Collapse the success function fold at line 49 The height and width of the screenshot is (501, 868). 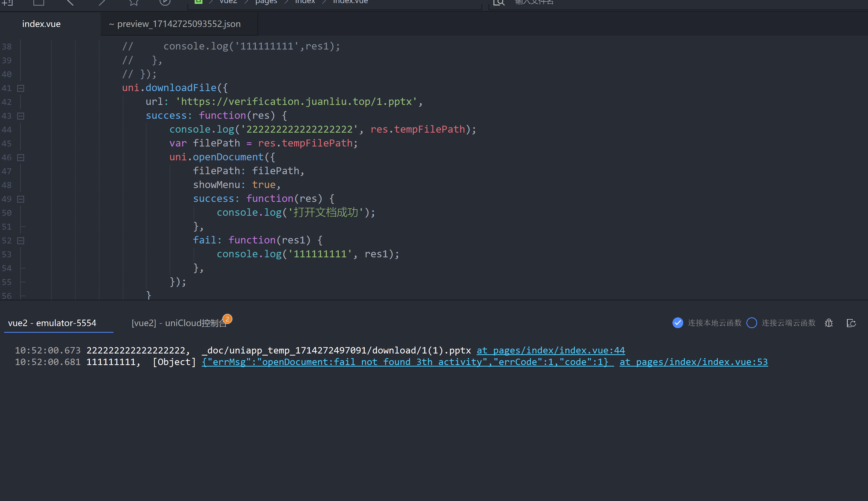coord(21,199)
